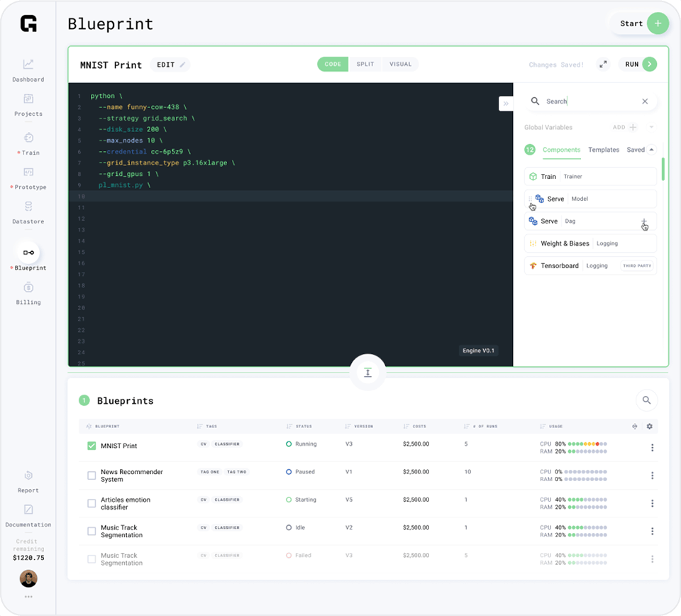The width and height of the screenshot is (681, 616).
Task: Click the TAG ONE tag
Action: click(210, 472)
